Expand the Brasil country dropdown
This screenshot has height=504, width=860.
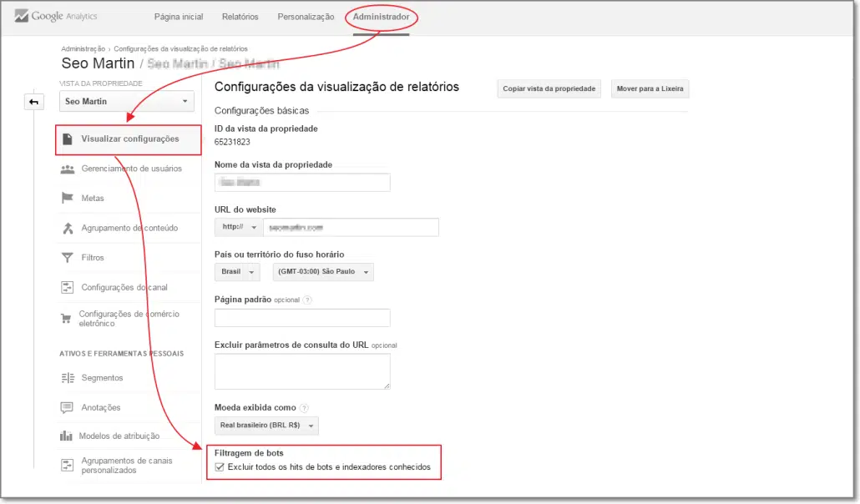point(237,272)
